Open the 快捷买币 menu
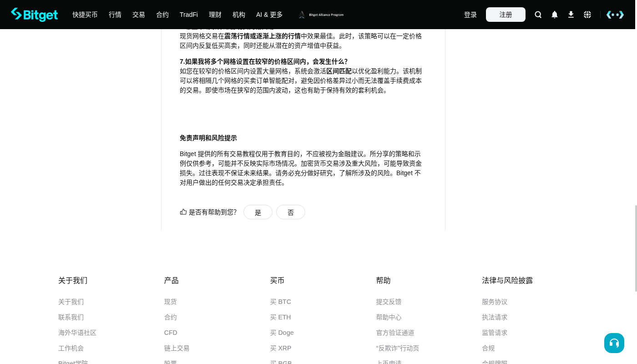 coord(85,15)
